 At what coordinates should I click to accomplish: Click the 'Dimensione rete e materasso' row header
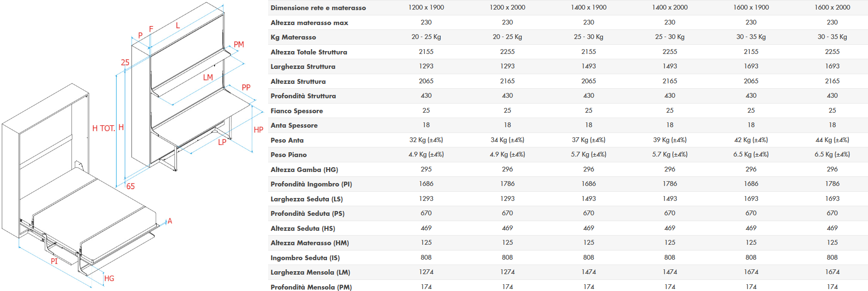tap(318, 8)
